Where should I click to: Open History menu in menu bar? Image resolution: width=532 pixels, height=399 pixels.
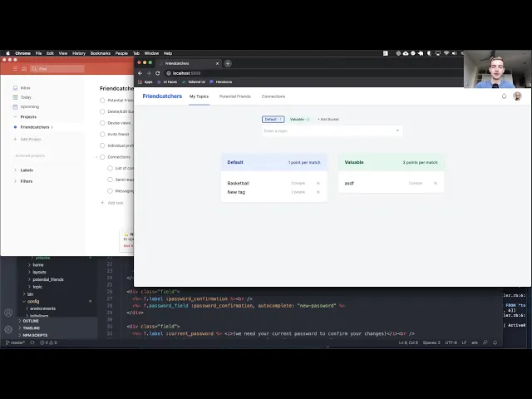pos(79,53)
